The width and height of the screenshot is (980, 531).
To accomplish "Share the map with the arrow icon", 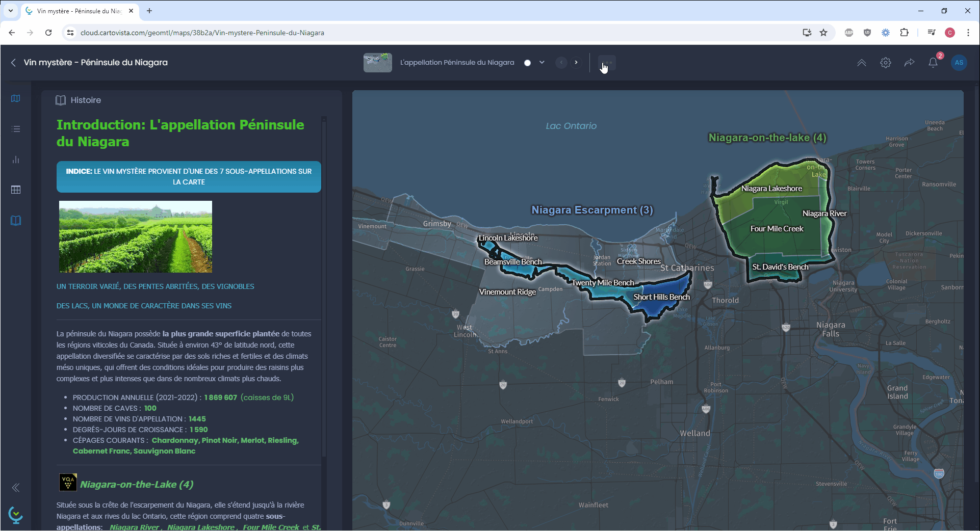I will [x=909, y=63].
